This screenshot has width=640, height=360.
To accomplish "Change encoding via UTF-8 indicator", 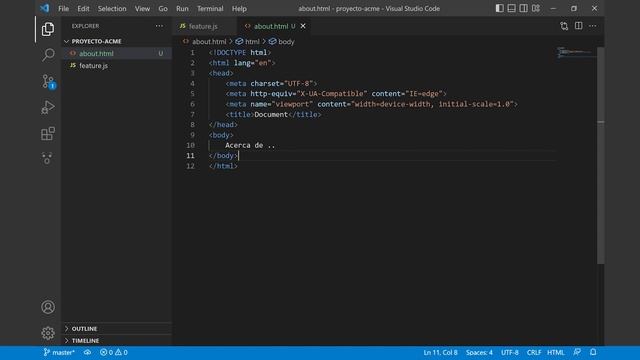I will point(510,352).
